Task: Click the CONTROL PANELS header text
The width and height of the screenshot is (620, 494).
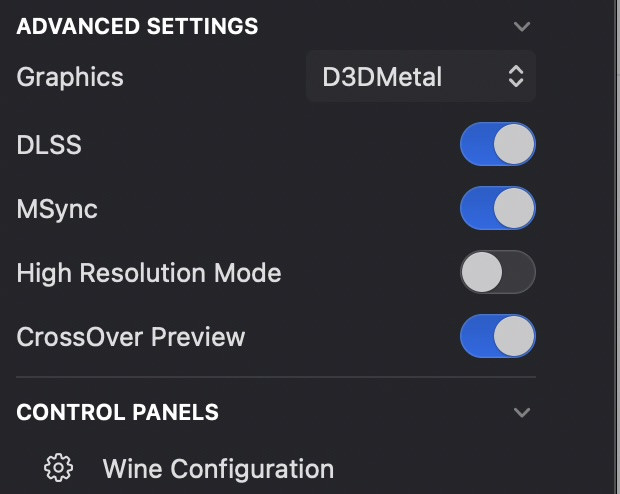Action: pyautogui.click(x=118, y=412)
